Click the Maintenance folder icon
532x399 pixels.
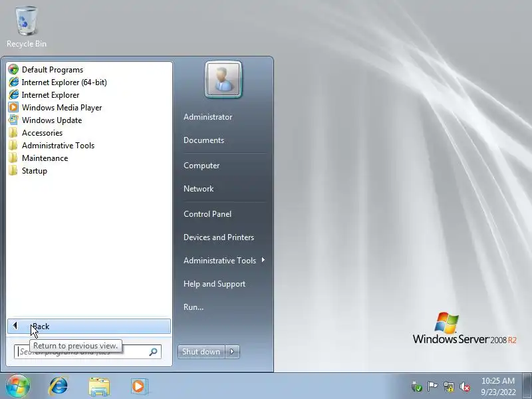click(x=13, y=158)
